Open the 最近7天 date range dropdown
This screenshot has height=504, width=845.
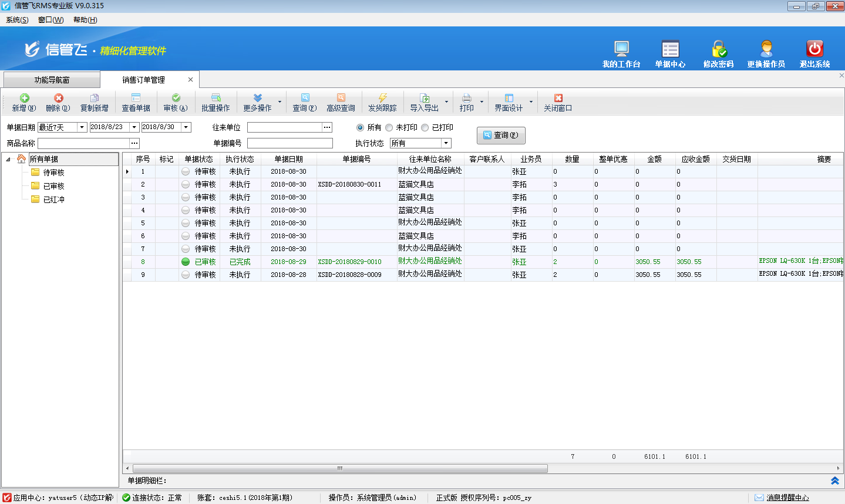[x=82, y=127]
